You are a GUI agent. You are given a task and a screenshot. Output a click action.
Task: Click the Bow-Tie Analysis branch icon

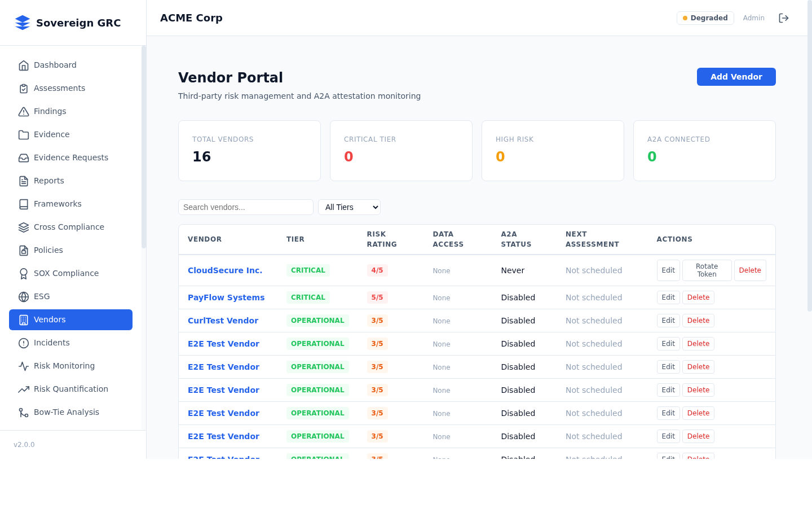(x=24, y=413)
